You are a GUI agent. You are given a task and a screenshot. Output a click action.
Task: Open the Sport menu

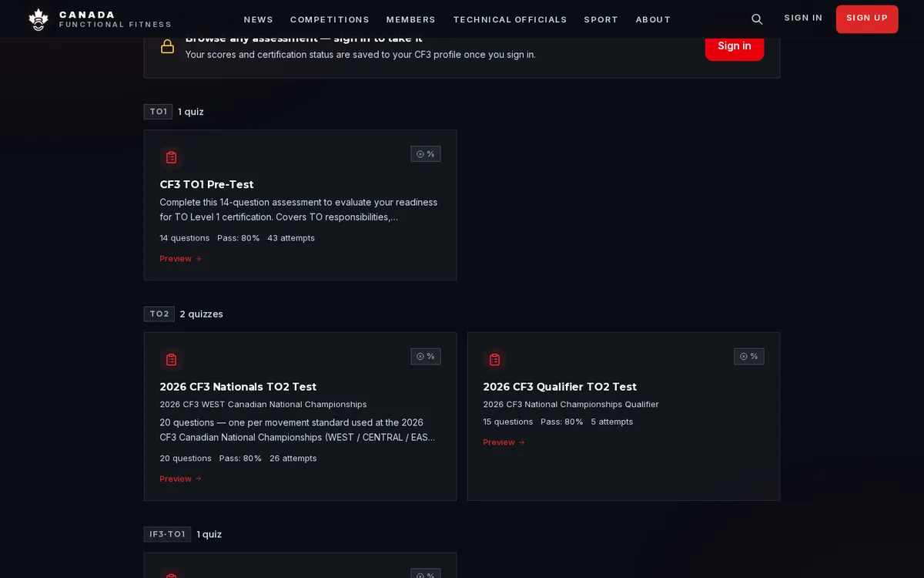click(601, 19)
